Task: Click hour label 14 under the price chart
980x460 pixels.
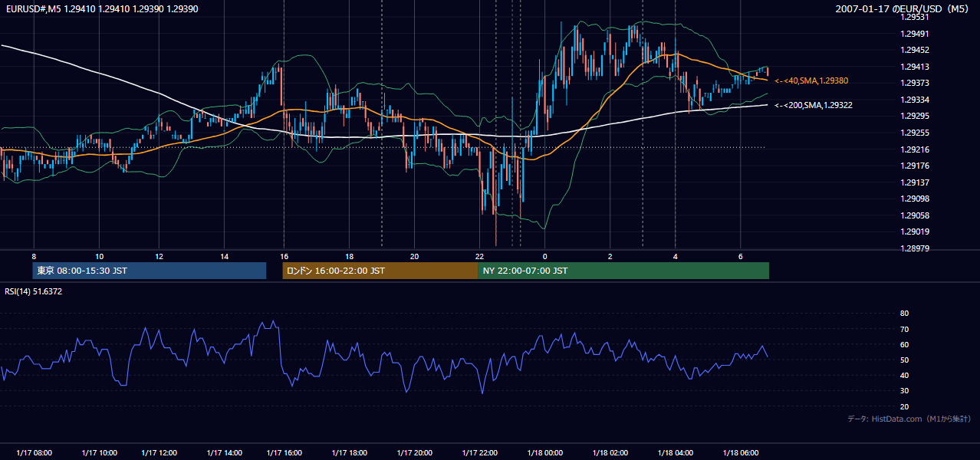Action: coord(224,256)
